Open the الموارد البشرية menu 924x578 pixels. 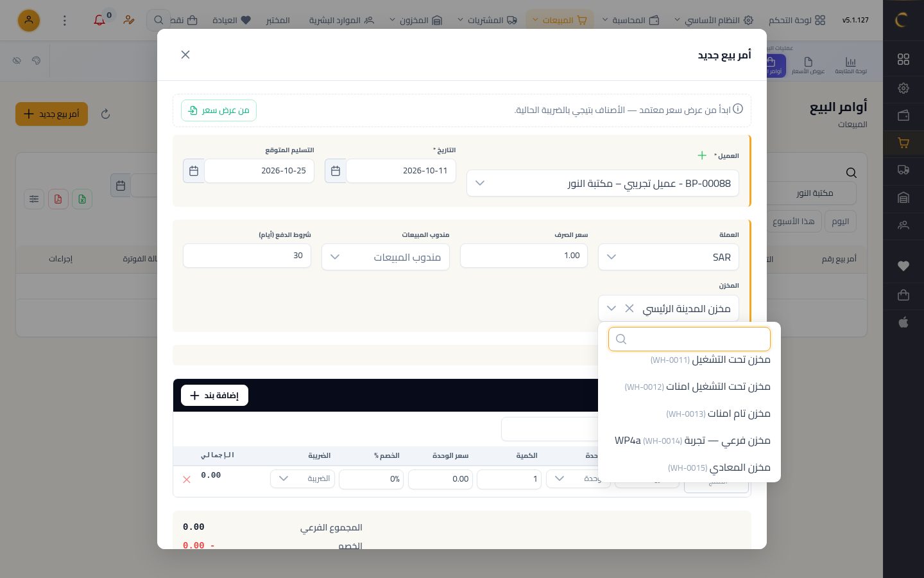(x=341, y=21)
